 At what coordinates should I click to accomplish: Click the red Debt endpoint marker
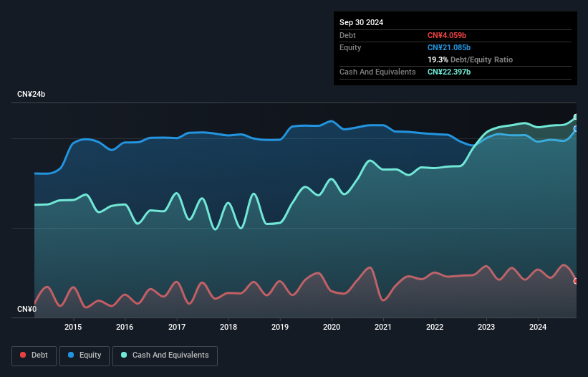pyautogui.click(x=576, y=282)
